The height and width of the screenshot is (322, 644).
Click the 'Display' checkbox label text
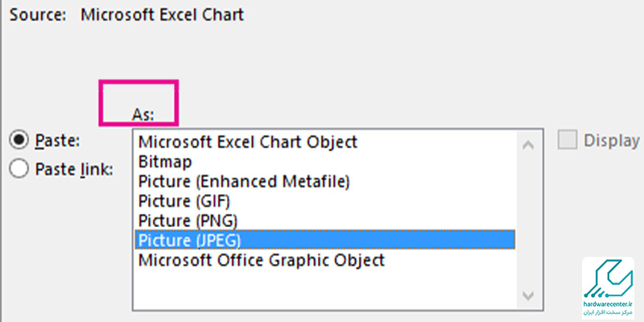pos(612,140)
